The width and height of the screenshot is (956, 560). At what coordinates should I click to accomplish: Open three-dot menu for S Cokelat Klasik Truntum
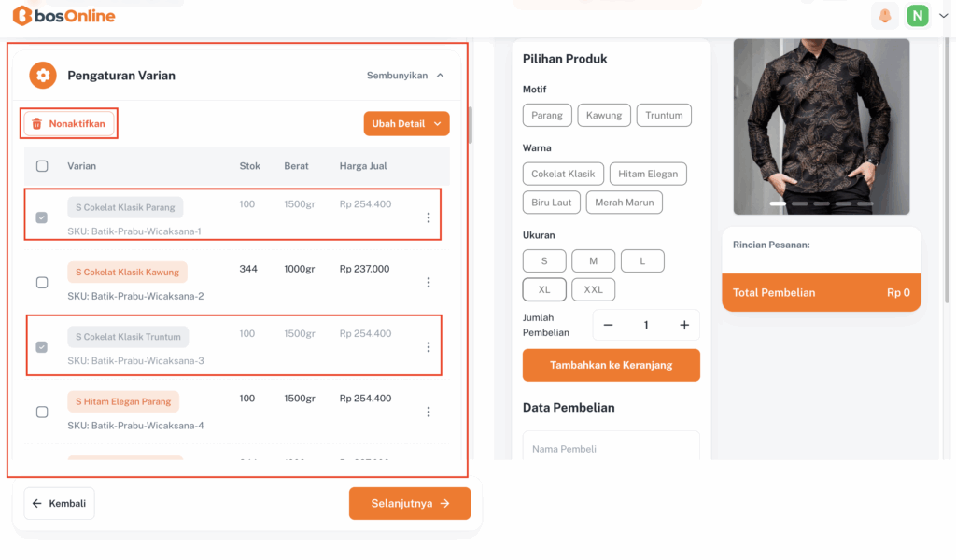point(429,347)
